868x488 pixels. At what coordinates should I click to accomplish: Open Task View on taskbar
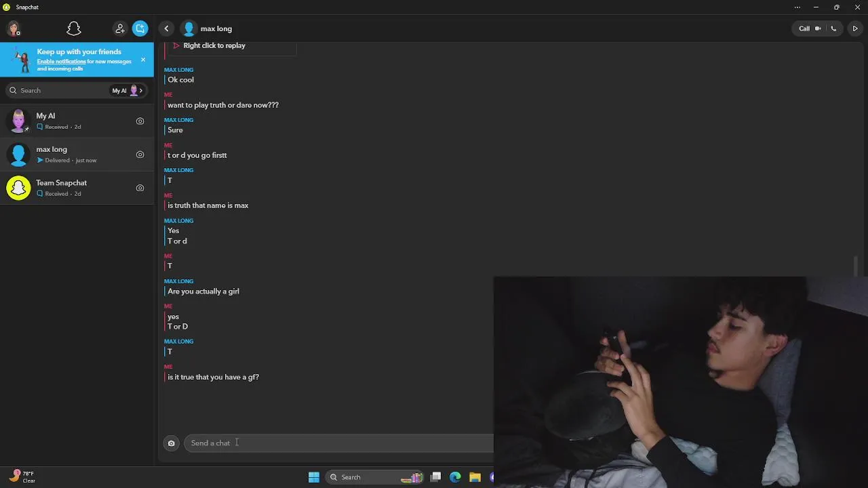coord(436,477)
